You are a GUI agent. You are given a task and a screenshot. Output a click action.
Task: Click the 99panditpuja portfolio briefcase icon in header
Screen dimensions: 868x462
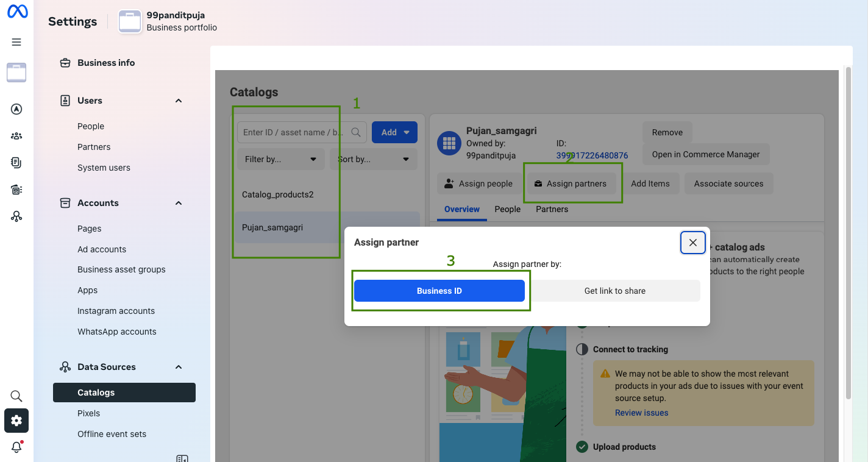coord(130,21)
